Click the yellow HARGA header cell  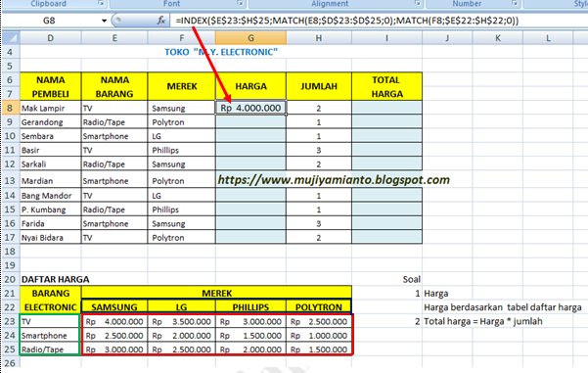click(250, 87)
